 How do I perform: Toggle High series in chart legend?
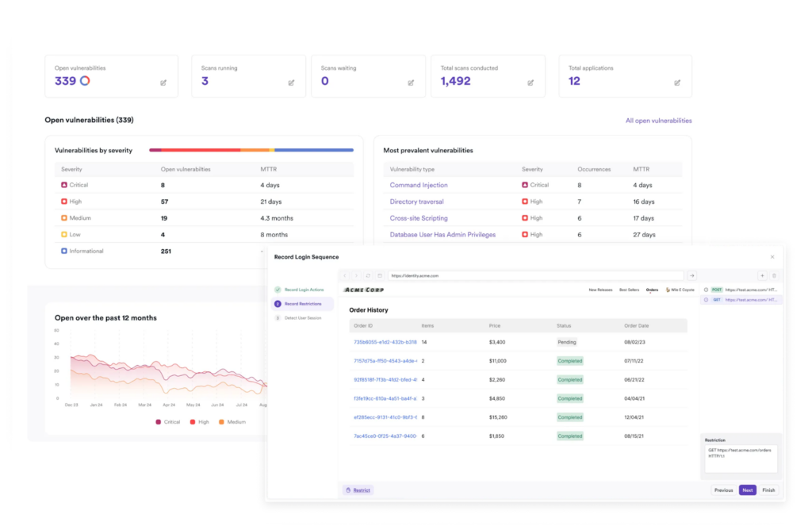199,422
